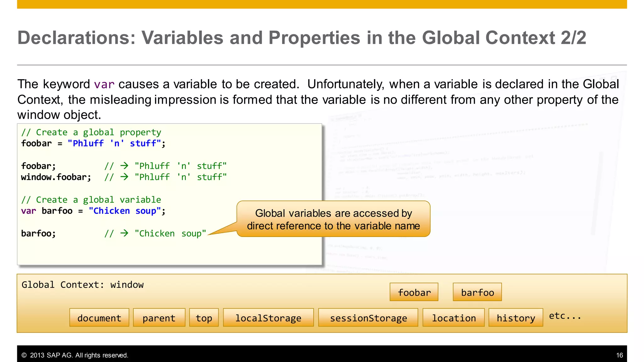Select the parent property box

159,318
